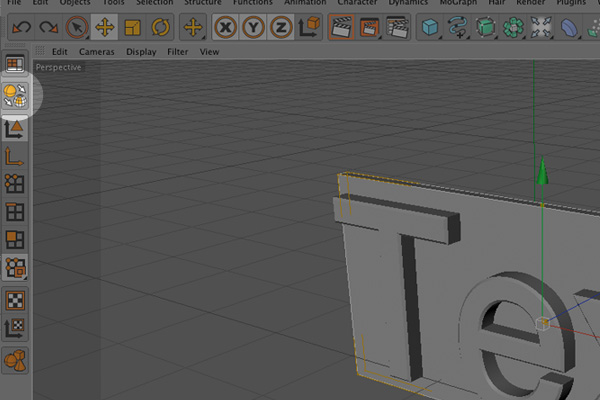Render the active view clapperboard
This screenshot has width=600, height=400.
341,27
